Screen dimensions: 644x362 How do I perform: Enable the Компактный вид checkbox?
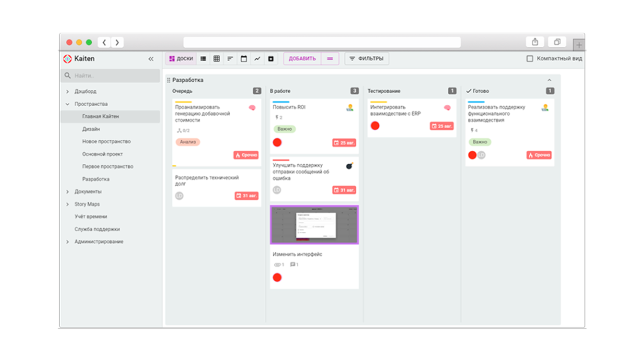530,59
